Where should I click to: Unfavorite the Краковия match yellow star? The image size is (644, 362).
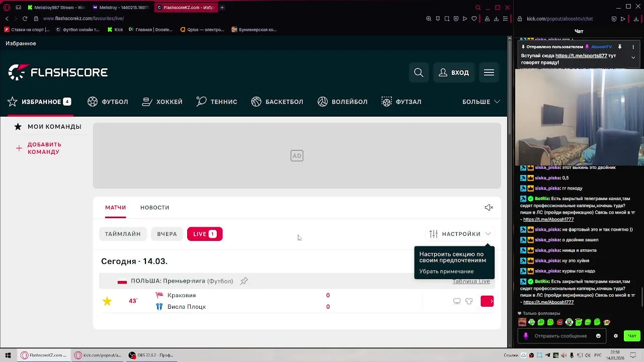click(x=107, y=301)
